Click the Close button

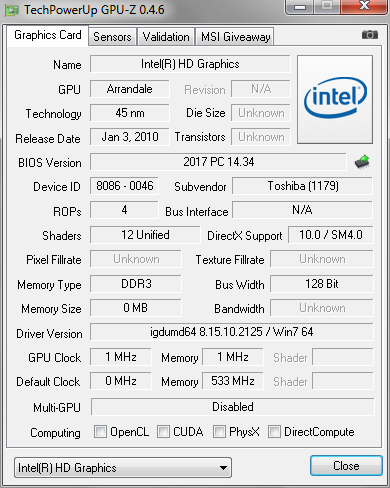[346, 466]
